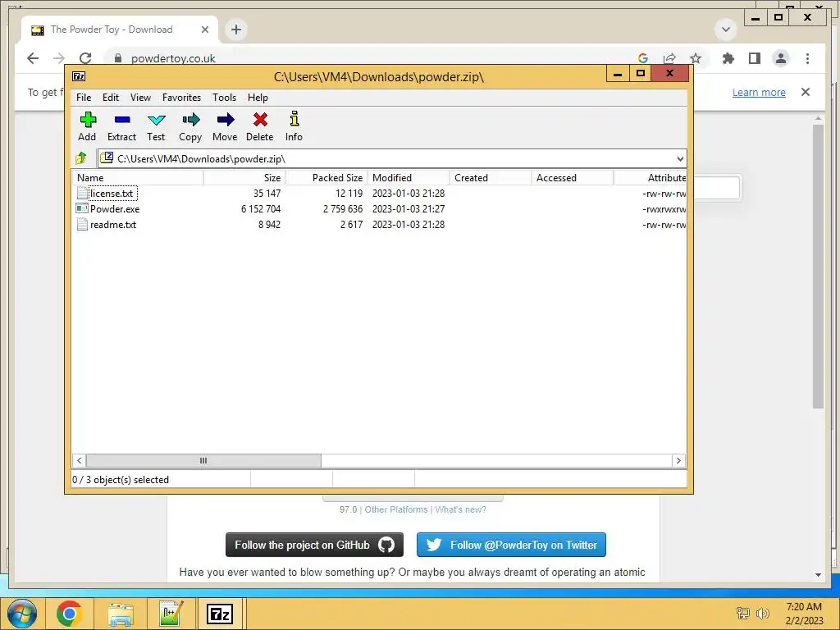Open the Windows Start menu
This screenshot has width=840, height=630.
click(22, 614)
